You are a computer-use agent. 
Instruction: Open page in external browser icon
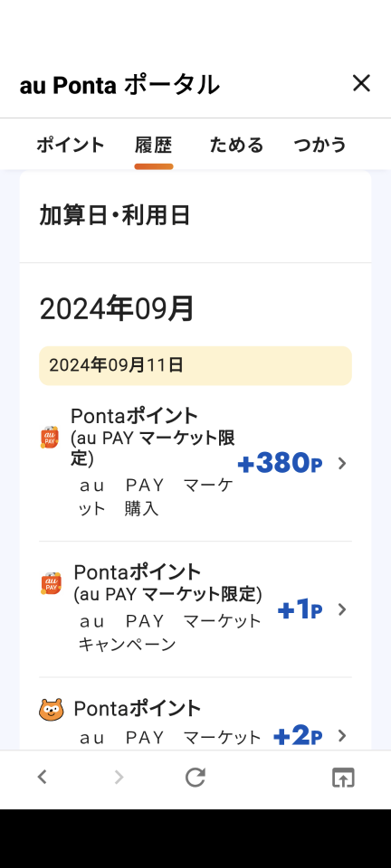[343, 778]
